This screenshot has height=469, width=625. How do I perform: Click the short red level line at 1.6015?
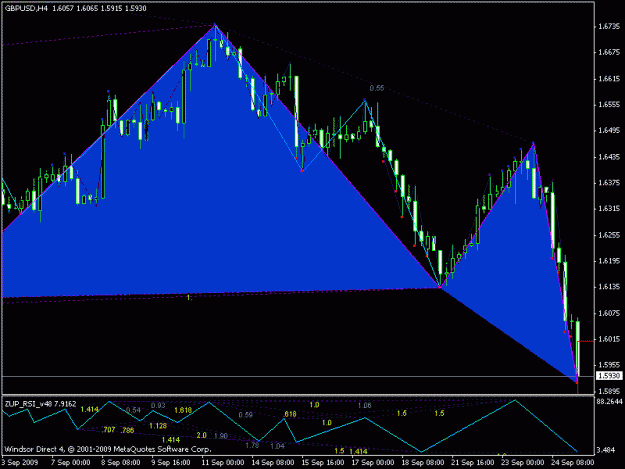(x=586, y=341)
